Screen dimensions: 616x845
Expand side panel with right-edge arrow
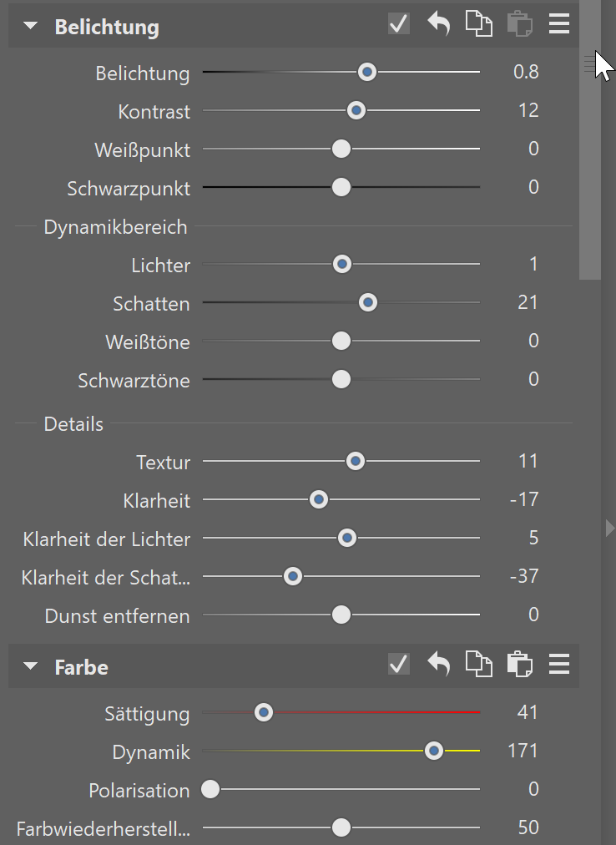(609, 528)
